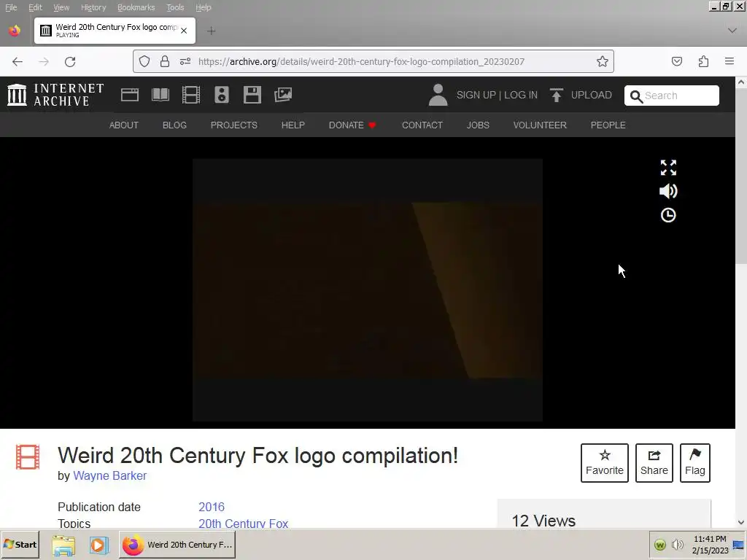
Task: Open the VOLUNTEER nav link
Action: pos(540,125)
